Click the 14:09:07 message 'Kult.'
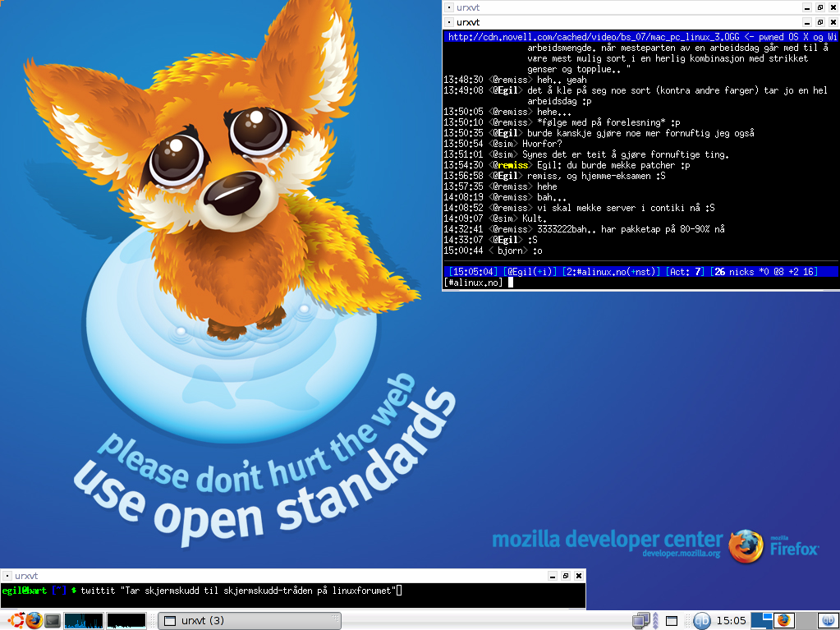Screen dimensions: 840x630 (x=534, y=218)
